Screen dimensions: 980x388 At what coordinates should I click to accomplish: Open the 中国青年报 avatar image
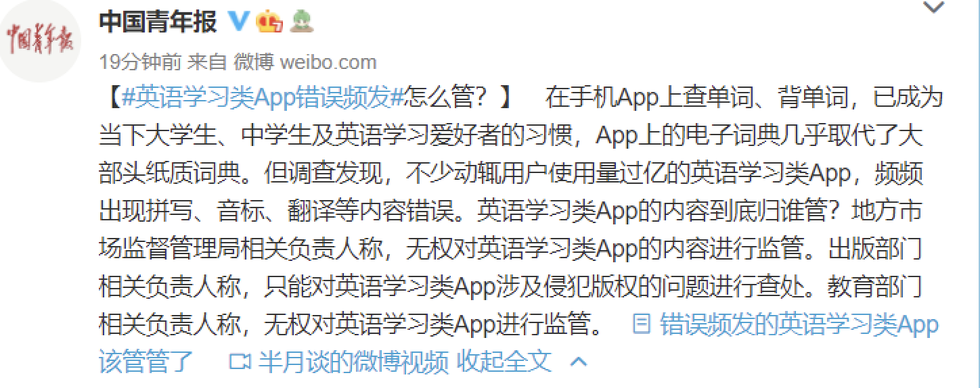click(x=39, y=42)
